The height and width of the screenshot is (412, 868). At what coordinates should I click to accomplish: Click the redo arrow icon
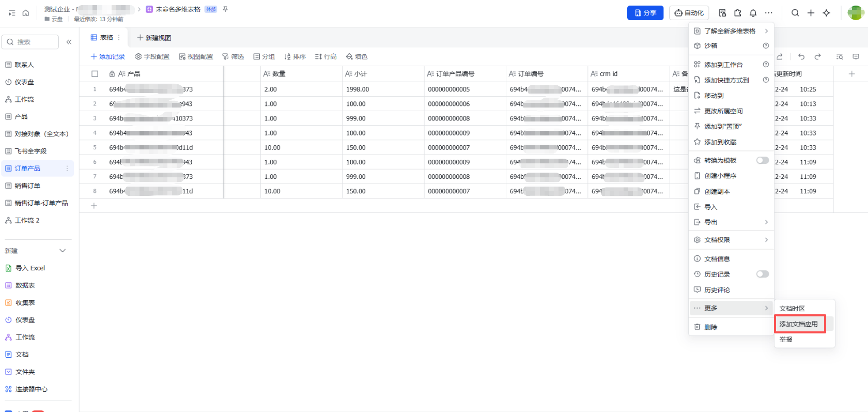(x=817, y=56)
